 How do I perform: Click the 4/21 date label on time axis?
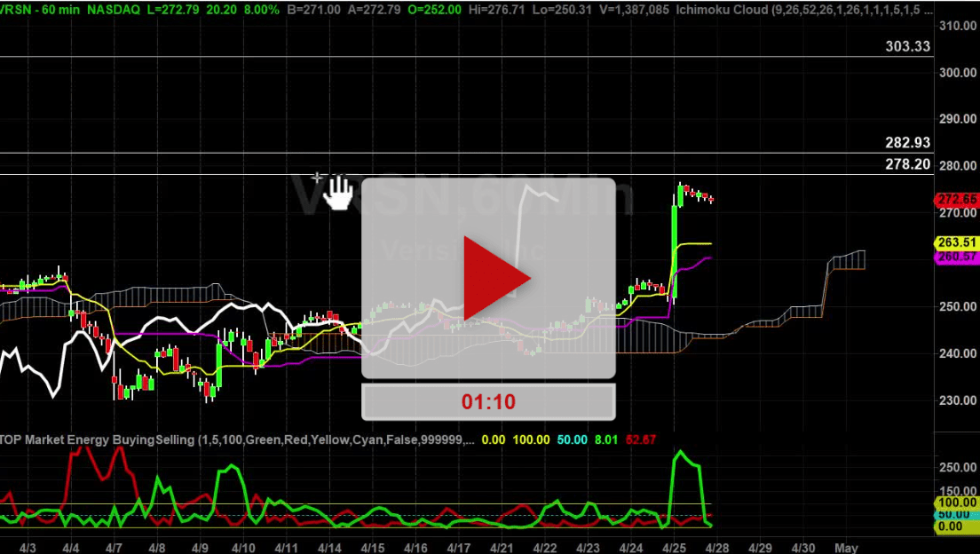coord(502,548)
